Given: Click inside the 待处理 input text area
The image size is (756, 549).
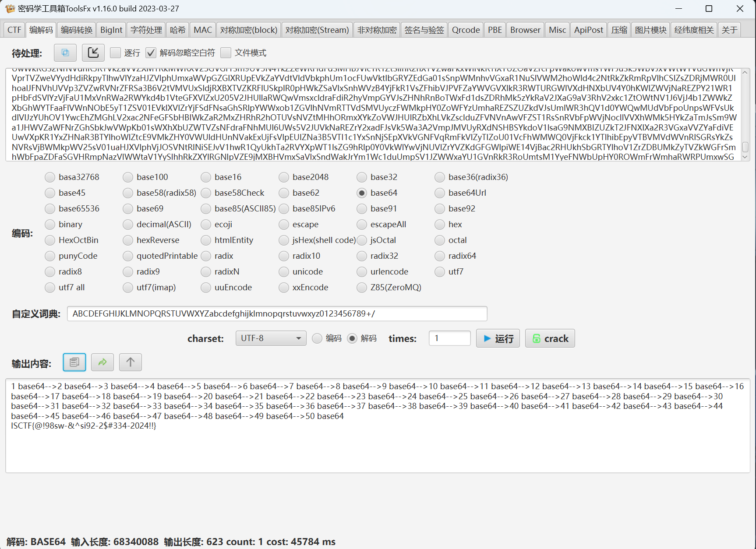Looking at the screenshot, I should (373, 115).
